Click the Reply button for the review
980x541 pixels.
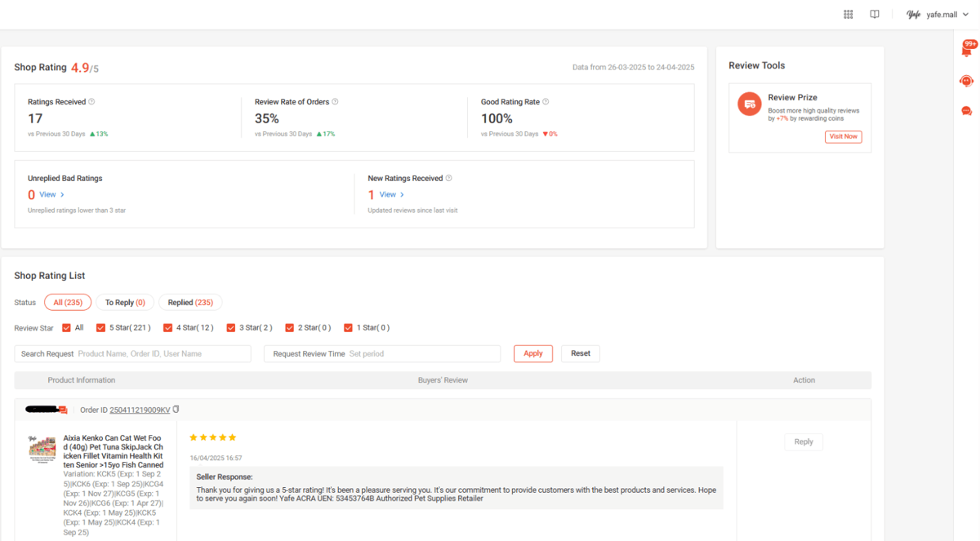click(804, 441)
